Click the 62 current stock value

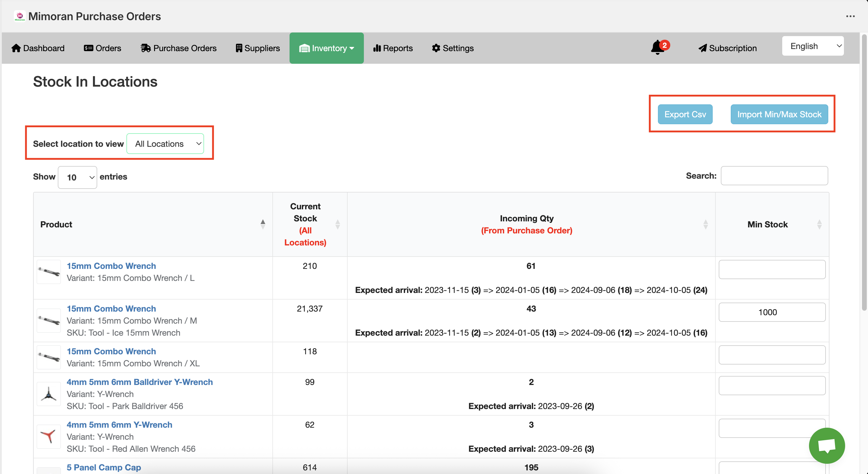point(310,425)
